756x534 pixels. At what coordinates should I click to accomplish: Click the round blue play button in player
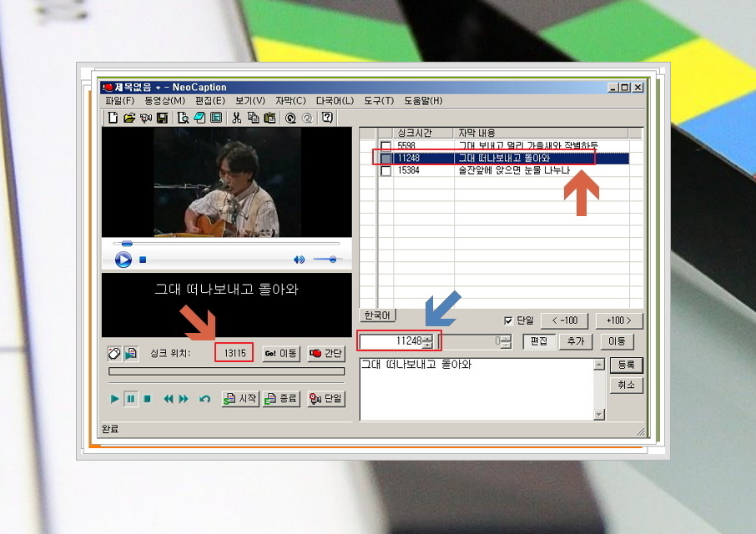pos(123,259)
